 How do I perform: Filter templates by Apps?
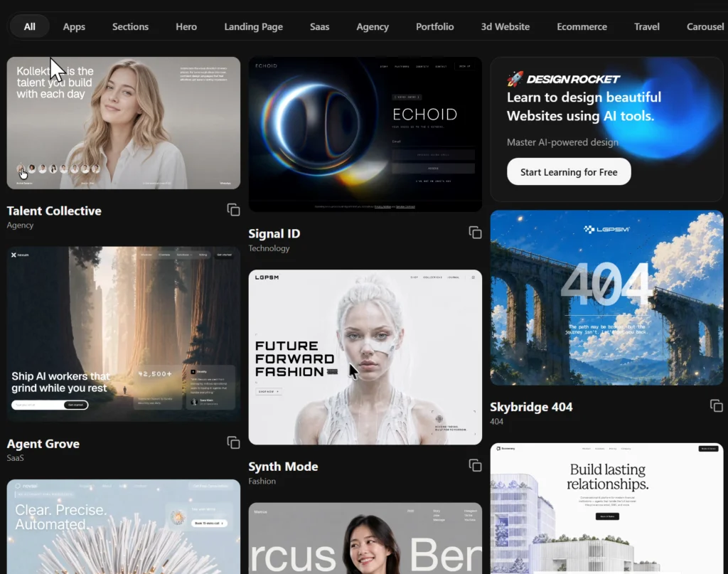coord(74,26)
